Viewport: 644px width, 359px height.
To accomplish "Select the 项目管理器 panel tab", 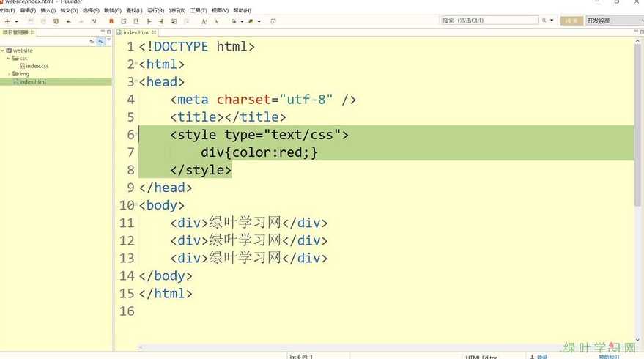I will coord(15,32).
